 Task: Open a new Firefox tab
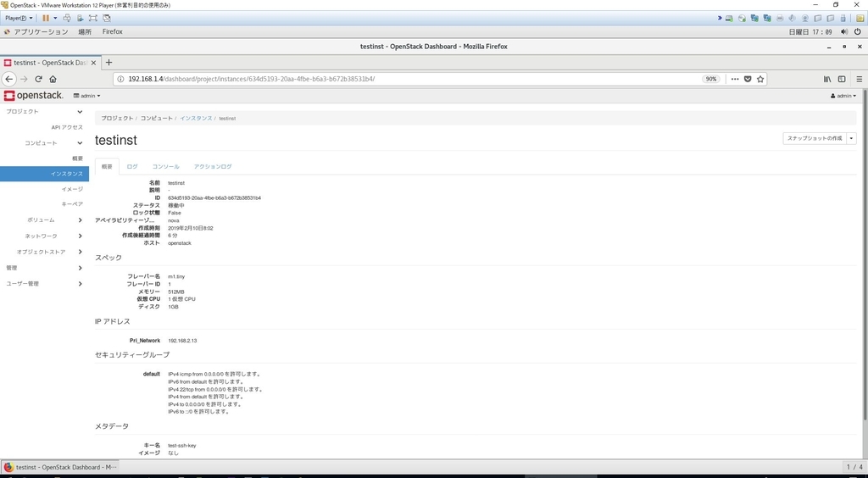[108, 63]
